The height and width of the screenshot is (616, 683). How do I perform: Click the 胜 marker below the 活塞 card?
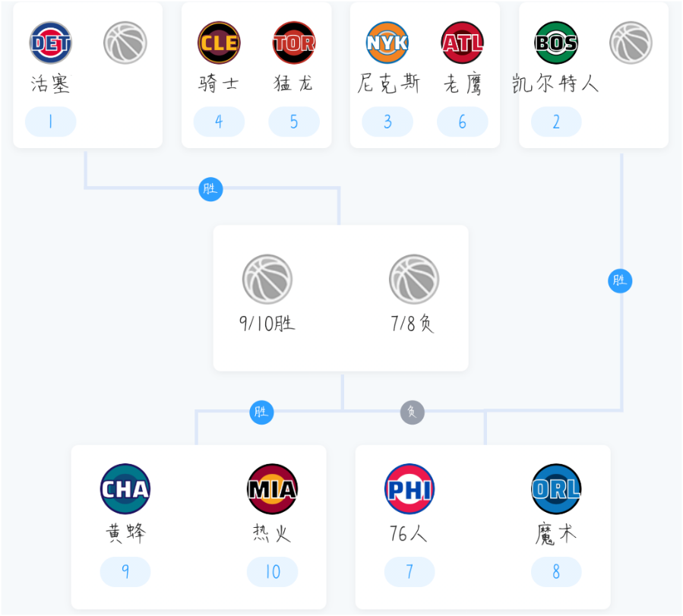click(210, 189)
